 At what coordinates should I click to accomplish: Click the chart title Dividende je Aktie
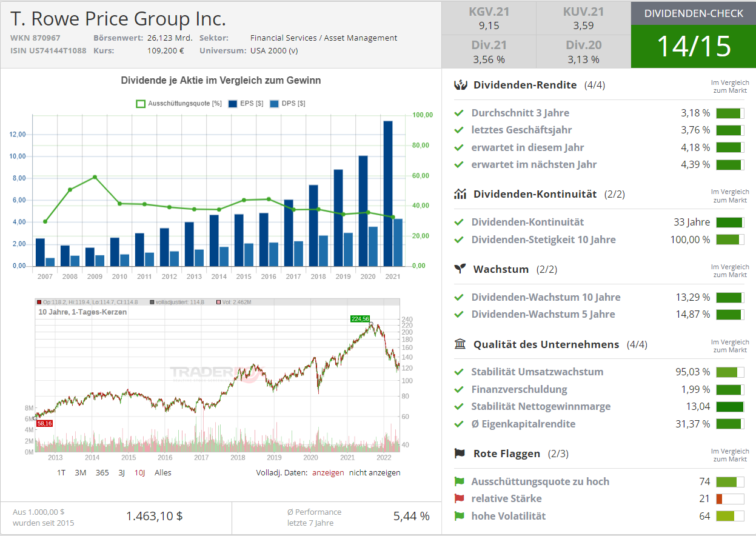pyautogui.click(x=221, y=80)
